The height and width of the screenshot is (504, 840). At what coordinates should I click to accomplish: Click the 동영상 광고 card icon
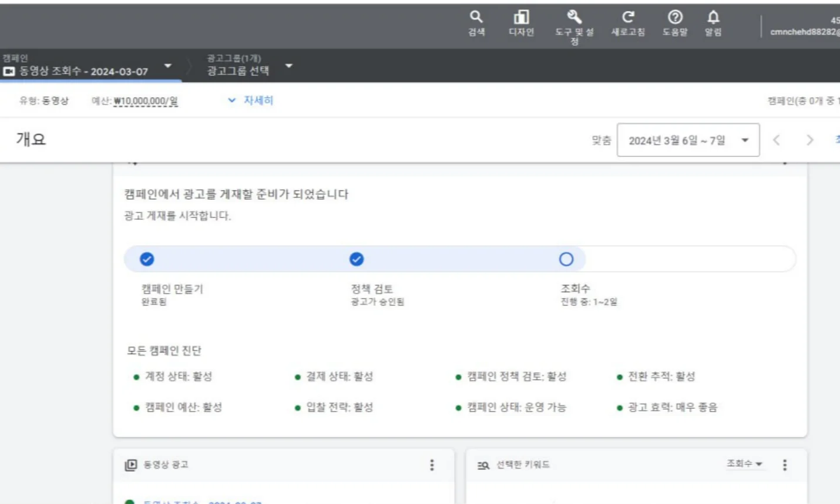click(x=131, y=465)
